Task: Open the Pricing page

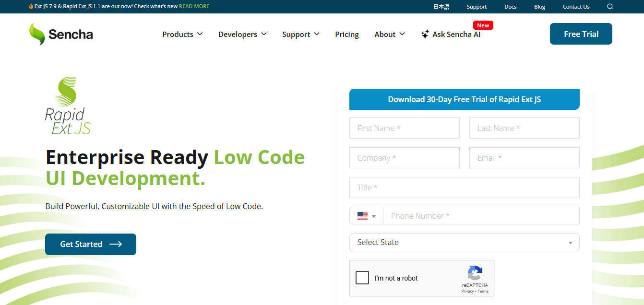Action: pos(347,34)
